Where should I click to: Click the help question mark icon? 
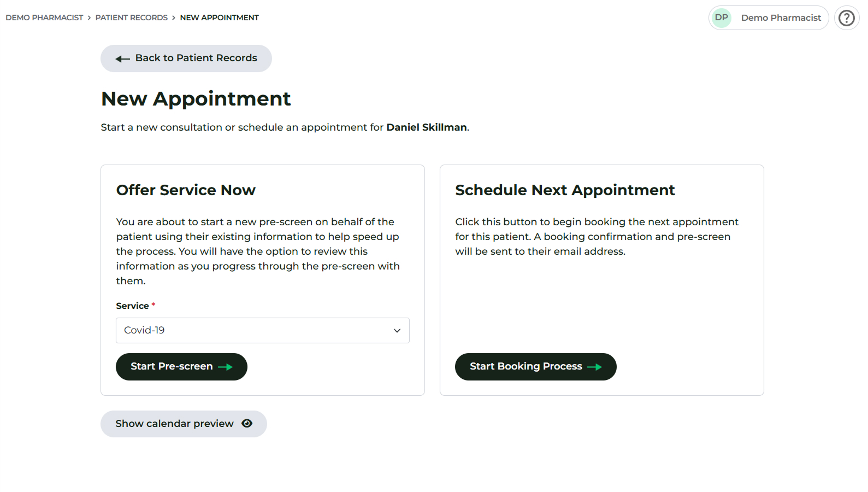tap(846, 18)
